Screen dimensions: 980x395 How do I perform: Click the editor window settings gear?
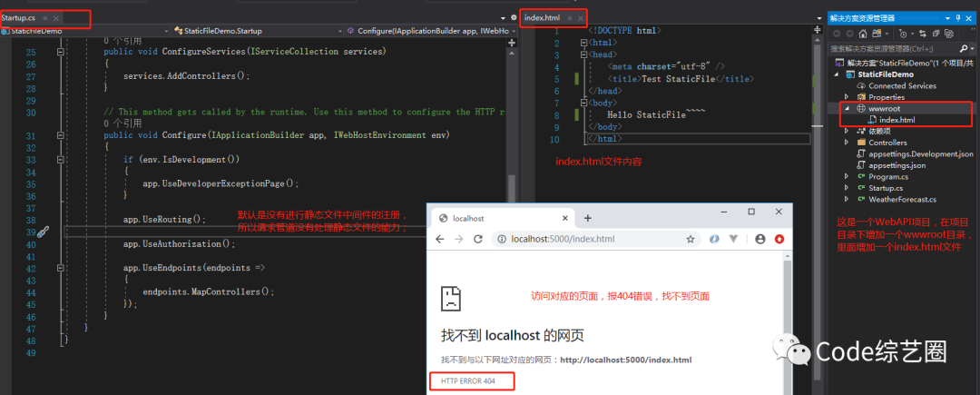513,17
